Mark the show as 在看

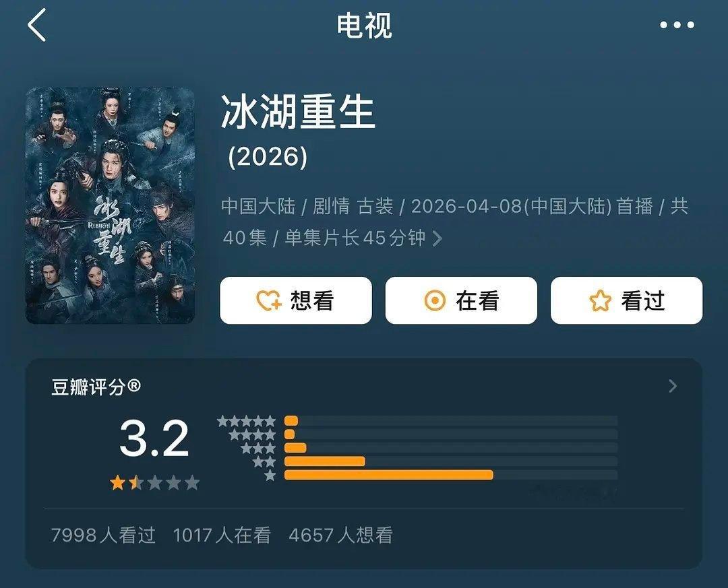(461, 300)
